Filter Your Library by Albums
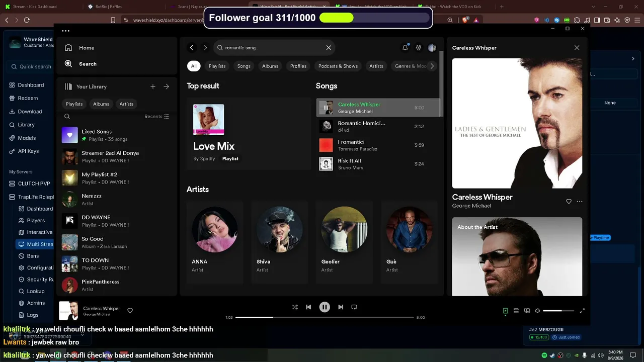The height and width of the screenshot is (362, 644). tap(101, 104)
